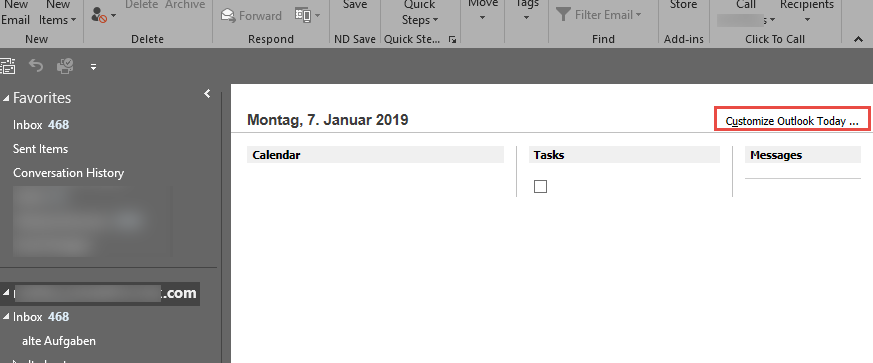Open Sent Items in Favorites
873x363 pixels.
point(41,149)
